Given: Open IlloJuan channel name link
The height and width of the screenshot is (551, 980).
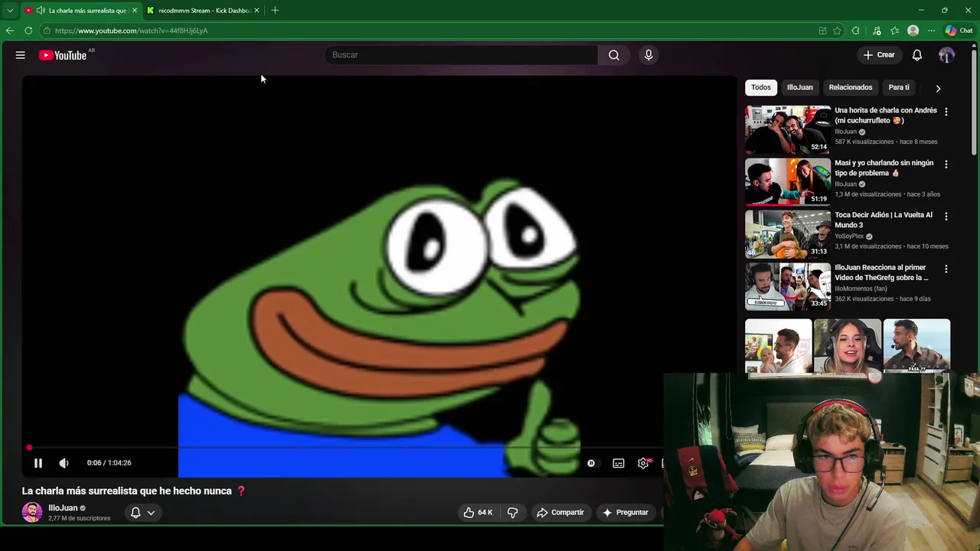Looking at the screenshot, I should 63,508.
